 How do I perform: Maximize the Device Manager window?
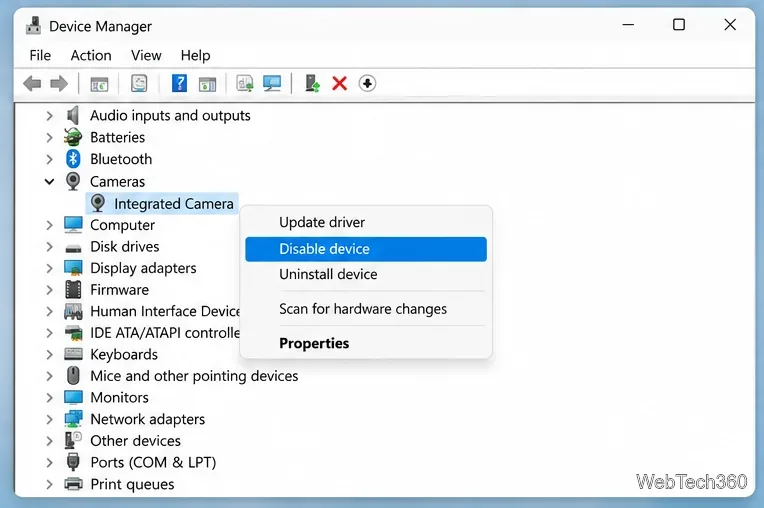point(679,24)
